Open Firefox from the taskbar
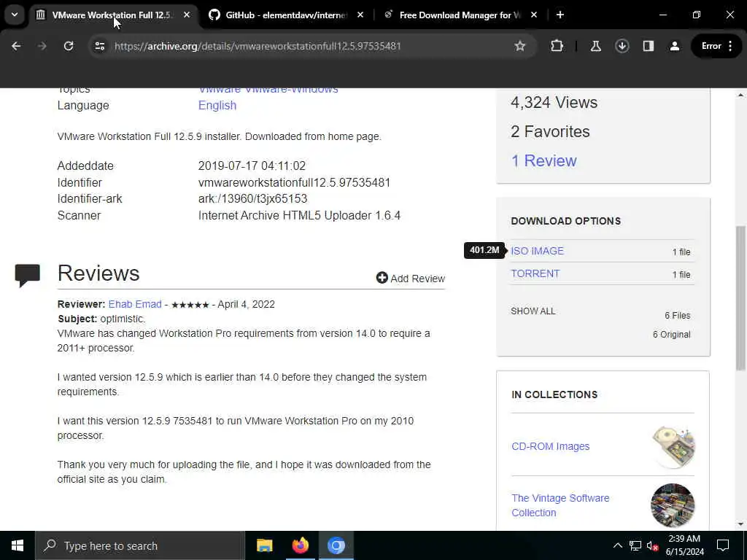 [300, 545]
